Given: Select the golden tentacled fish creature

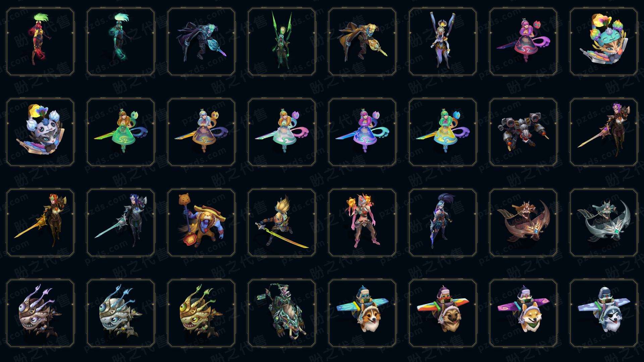Looking at the screenshot, I should coord(201,313).
